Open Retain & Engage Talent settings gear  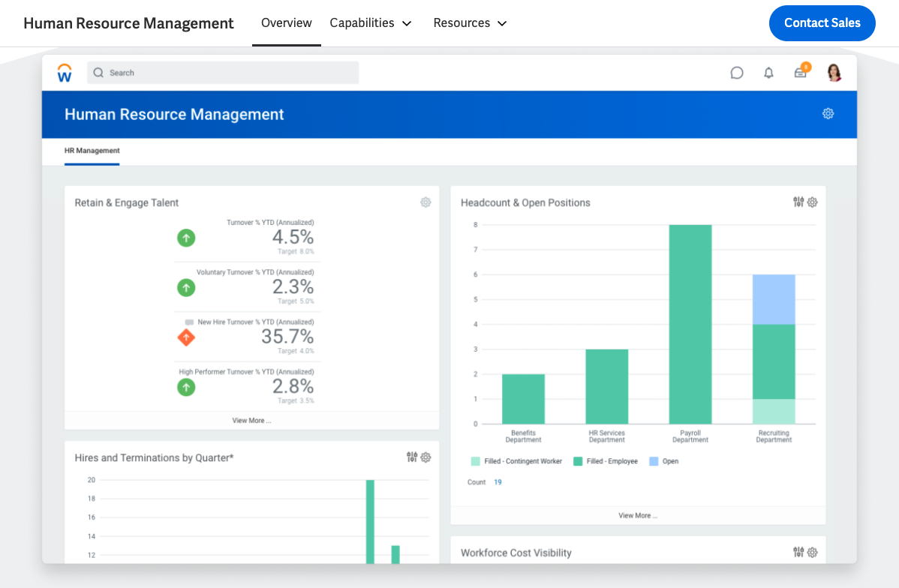[x=425, y=202]
